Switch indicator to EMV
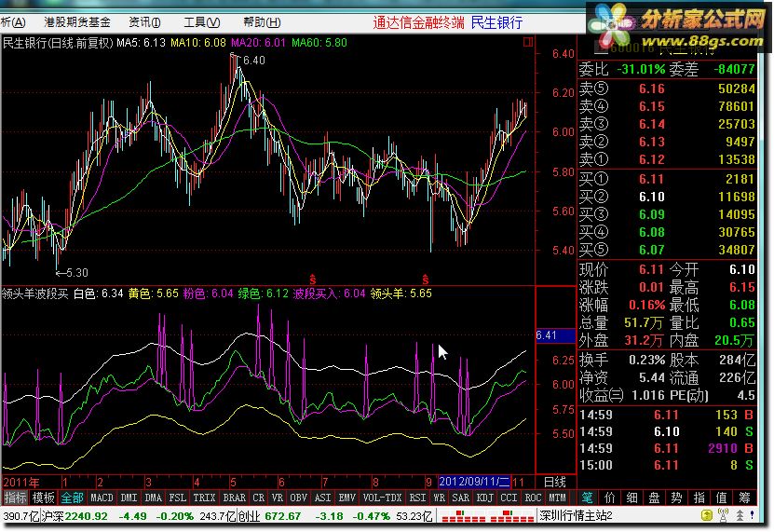Screen dimensions: 774x532 pyautogui.click(x=347, y=498)
